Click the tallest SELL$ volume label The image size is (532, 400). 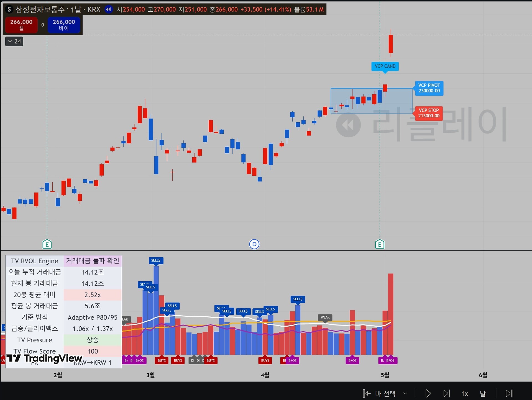tap(156, 260)
